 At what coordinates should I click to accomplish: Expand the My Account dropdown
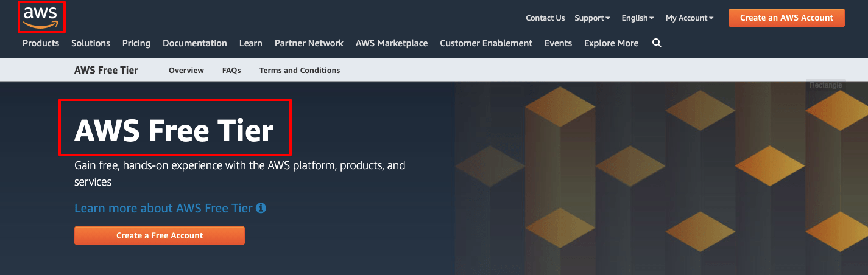690,18
